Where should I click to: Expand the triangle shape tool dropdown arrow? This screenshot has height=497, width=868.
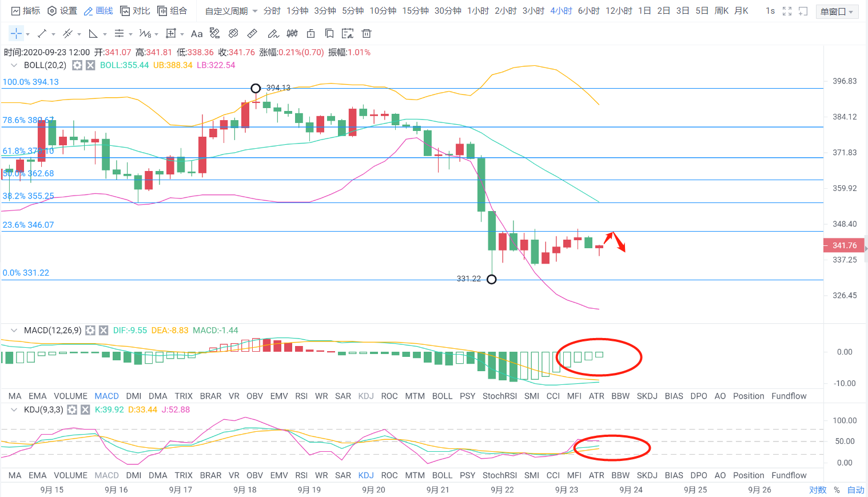105,34
